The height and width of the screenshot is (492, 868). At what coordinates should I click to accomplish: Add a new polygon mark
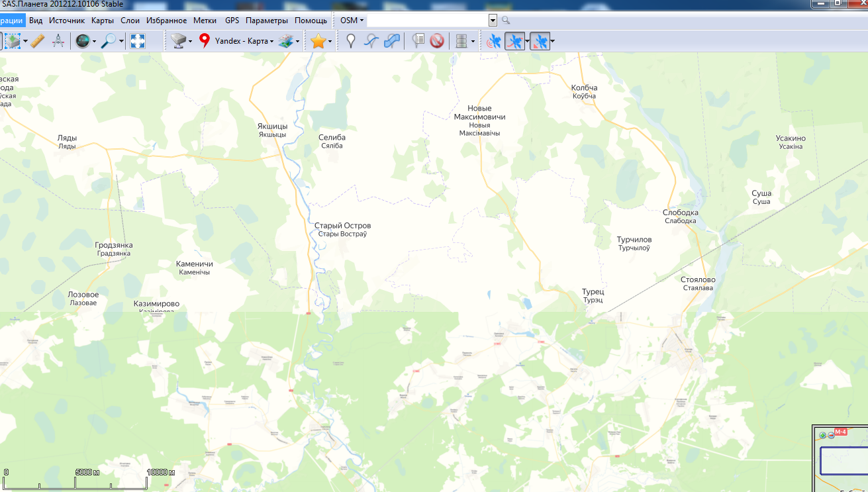392,41
